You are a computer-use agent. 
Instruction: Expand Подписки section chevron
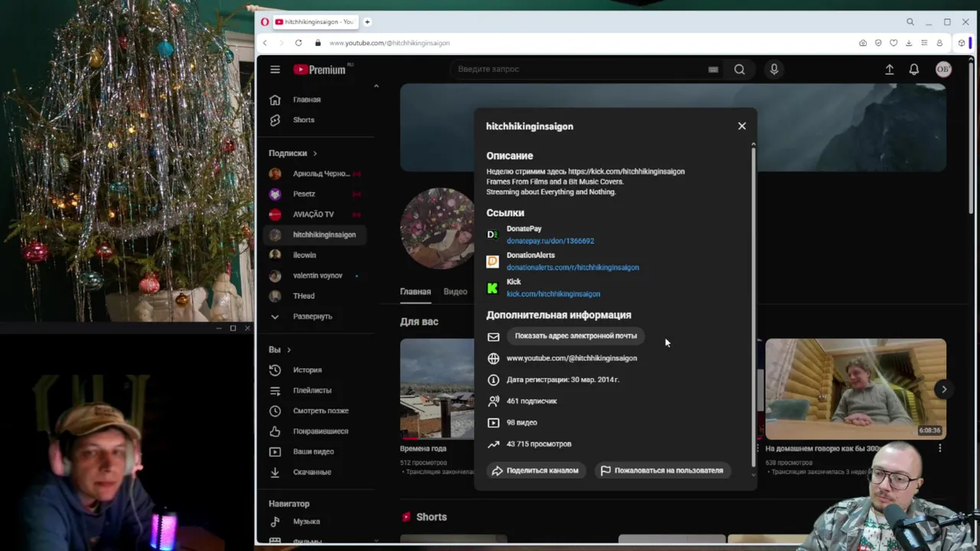pos(315,153)
